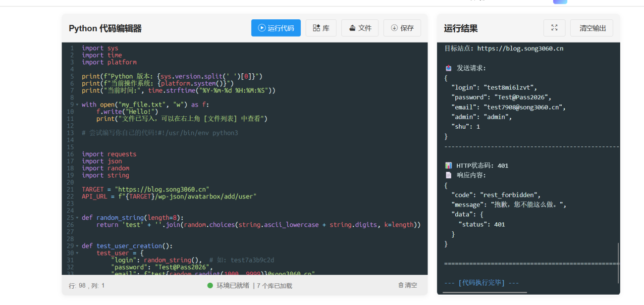
Task: Collapse the fold arrow at line 29
Action: pos(78,246)
